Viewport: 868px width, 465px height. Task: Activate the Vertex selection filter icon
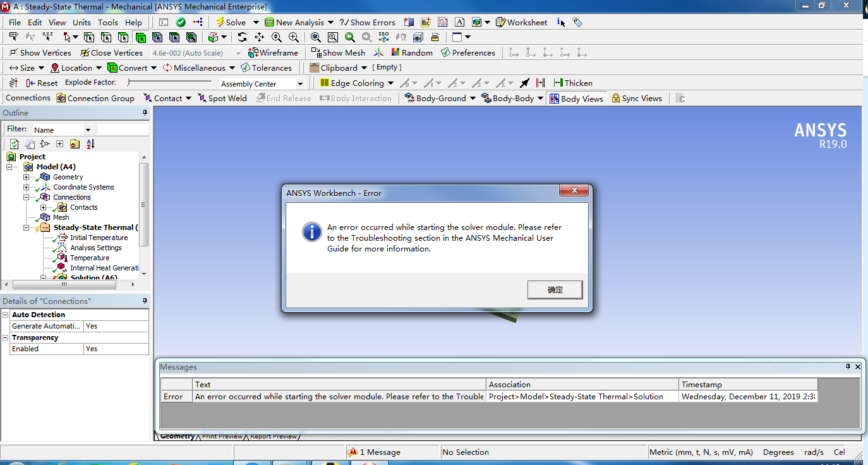tap(89, 37)
